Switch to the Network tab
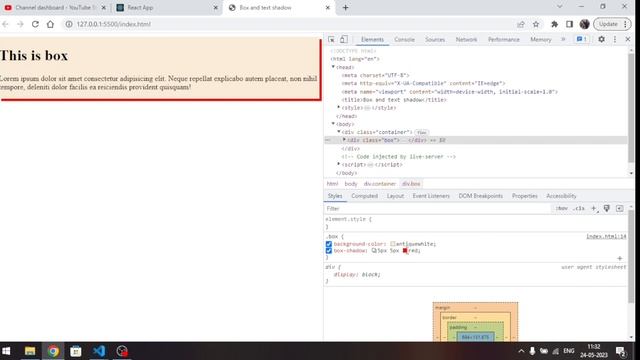Image resolution: width=640 pixels, height=360 pixels. pyautogui.click(x=466, y=40)
